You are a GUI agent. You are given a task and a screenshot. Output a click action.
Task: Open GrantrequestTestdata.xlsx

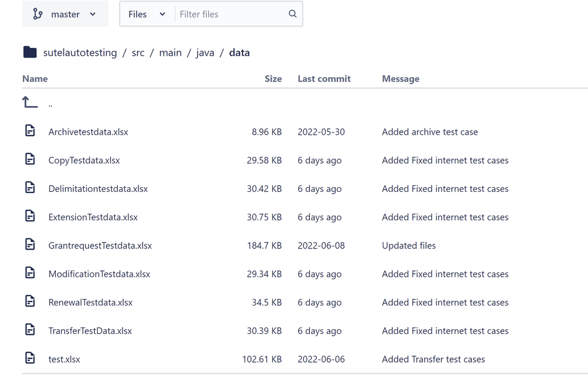[x=100, y=246]
